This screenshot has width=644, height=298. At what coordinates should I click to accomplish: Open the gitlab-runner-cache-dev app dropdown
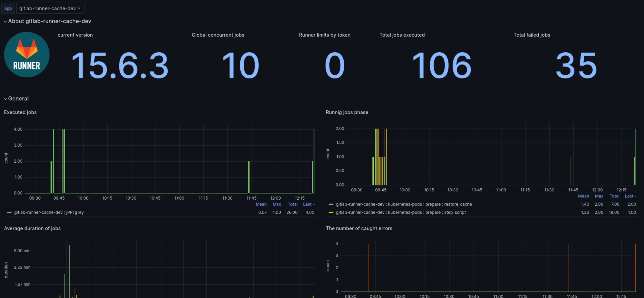click(x=50, y=8)
